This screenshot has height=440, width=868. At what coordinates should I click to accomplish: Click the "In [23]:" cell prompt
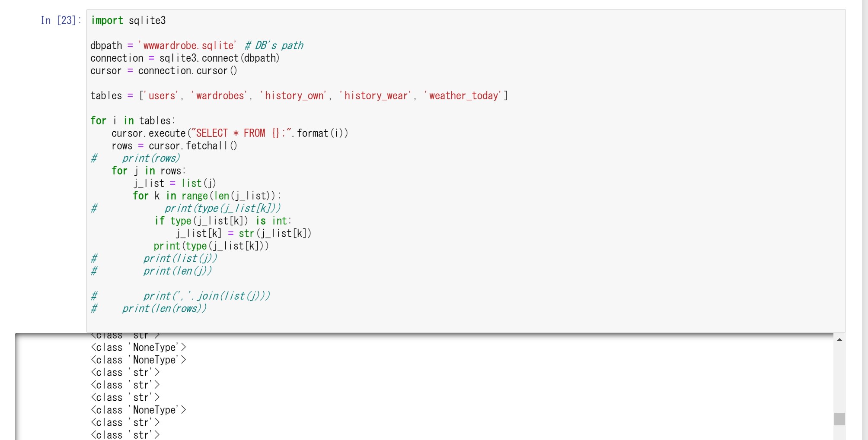click(x=61, y=20)
